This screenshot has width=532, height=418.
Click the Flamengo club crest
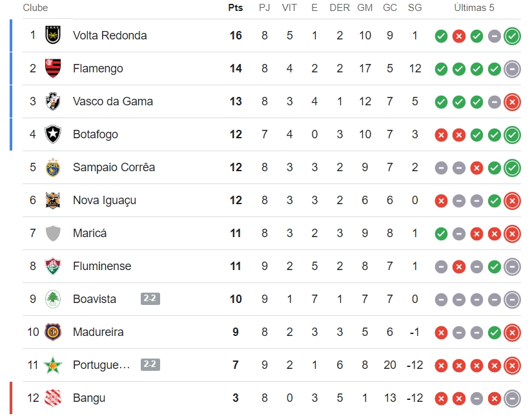click(53, 68)
